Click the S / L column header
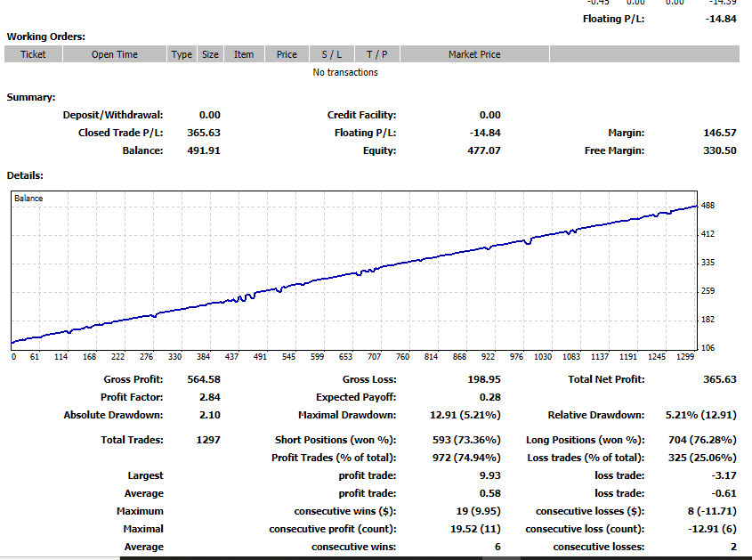Image resolution: width=752 pixels, height=560 pixels. (331, 54)
